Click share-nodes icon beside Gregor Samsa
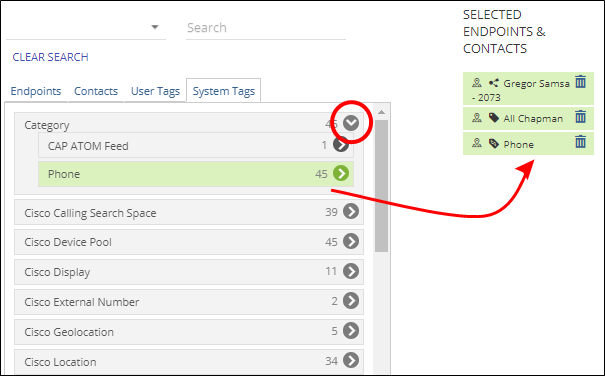Image resolution: width=605 pixels, height=376 pixels. point(493,83)
